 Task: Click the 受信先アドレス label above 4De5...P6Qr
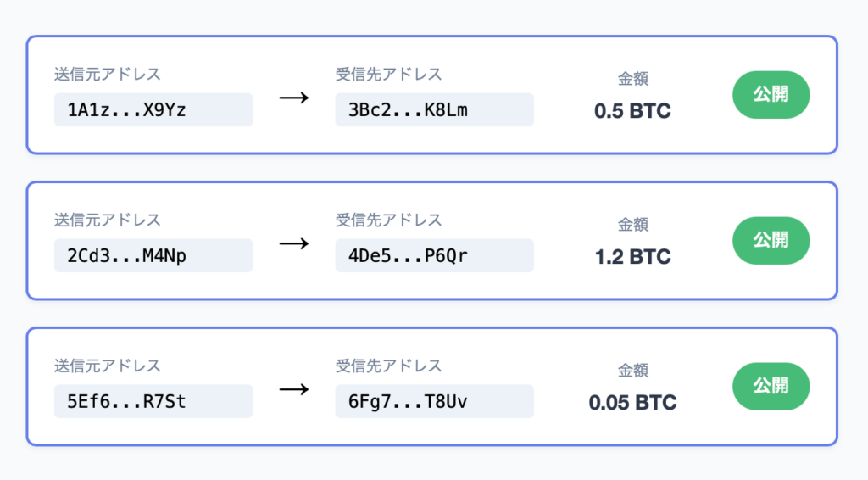[389, 220]
